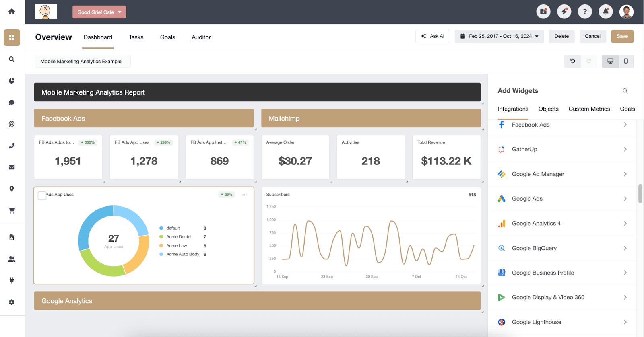
Task: Click the Cancel button
Action: pos(592,36)
